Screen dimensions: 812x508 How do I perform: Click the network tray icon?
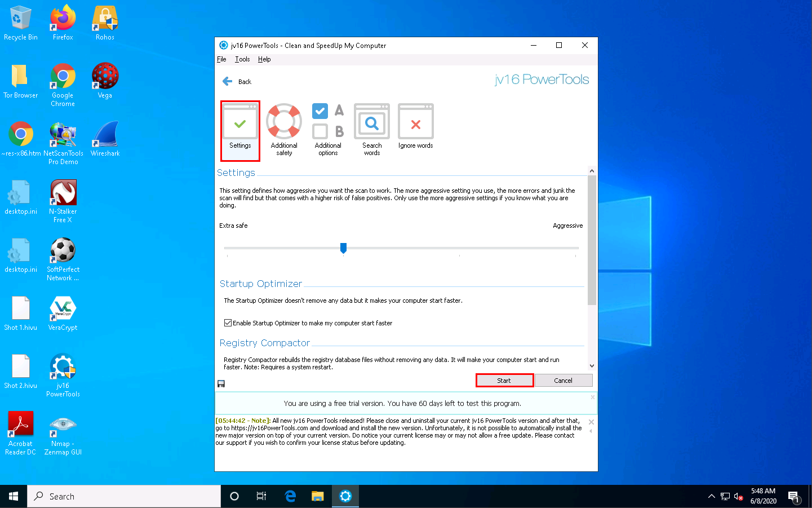click(725, 497)
